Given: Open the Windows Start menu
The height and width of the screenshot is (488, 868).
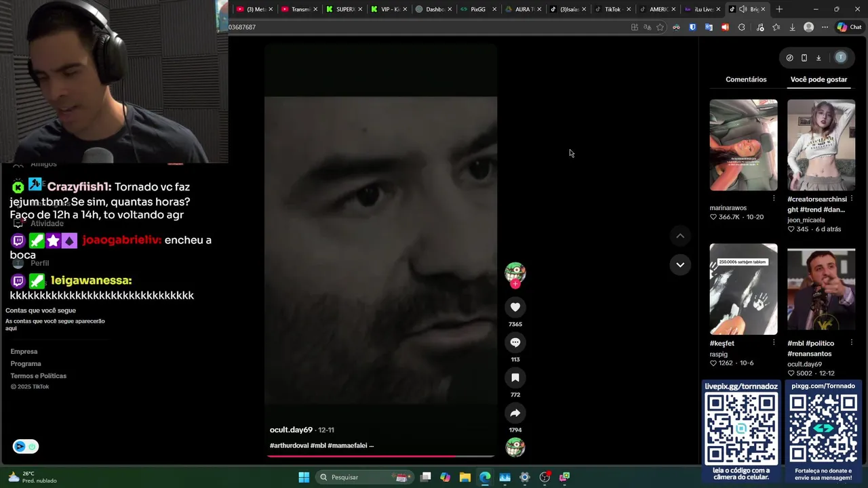Looking at the screenshot, I should coord(304,477).
